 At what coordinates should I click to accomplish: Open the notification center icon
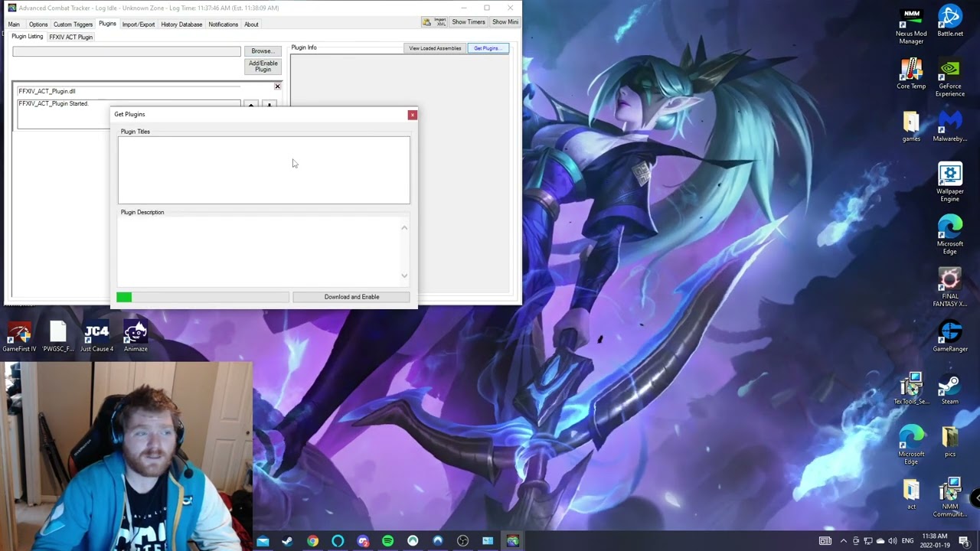[x=964, y=541]
